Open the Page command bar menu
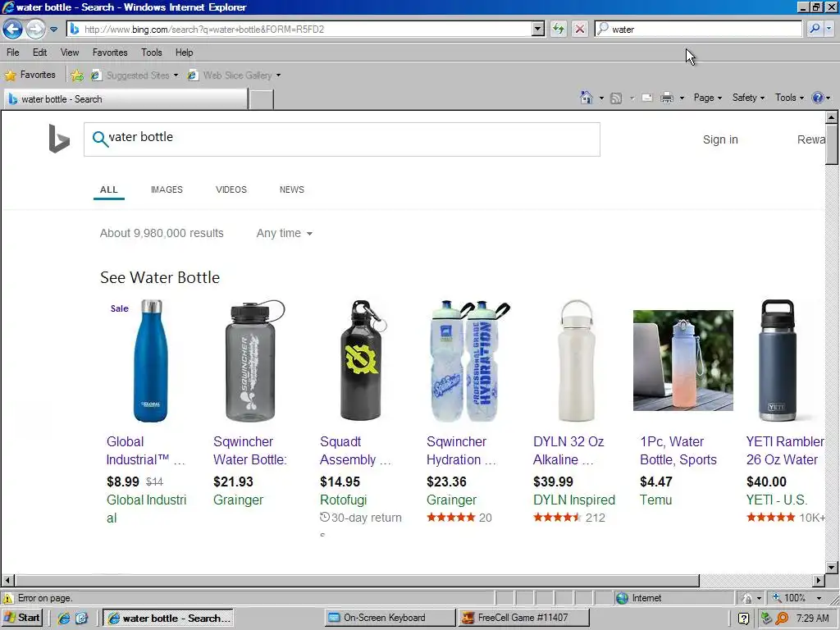 [x=708, y=98]
